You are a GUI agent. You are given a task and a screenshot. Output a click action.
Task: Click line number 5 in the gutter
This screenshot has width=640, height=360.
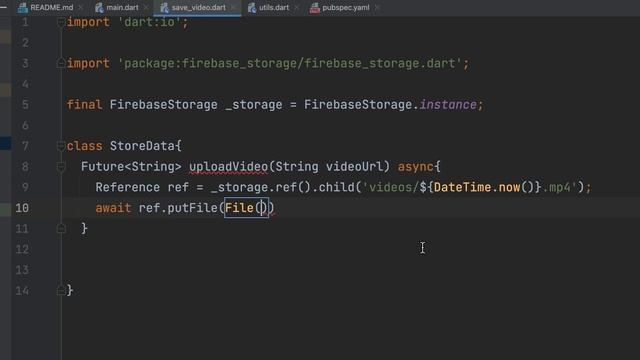25,104
